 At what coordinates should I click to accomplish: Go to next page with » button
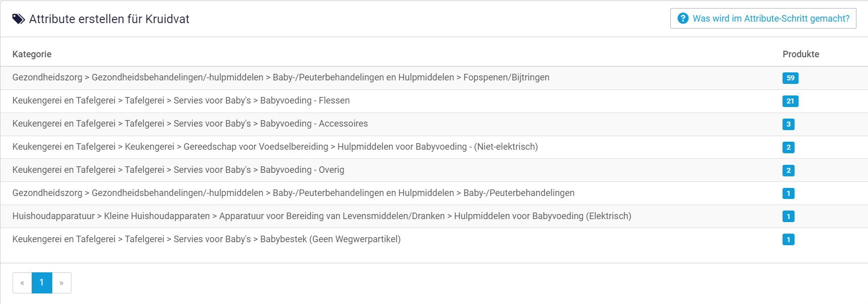61,283
